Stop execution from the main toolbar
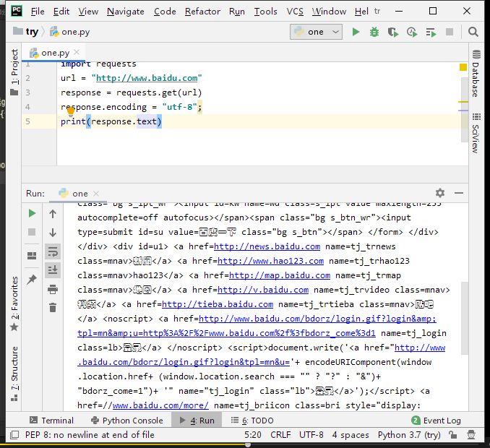490x448 pixels. click(x=450, y=32)
